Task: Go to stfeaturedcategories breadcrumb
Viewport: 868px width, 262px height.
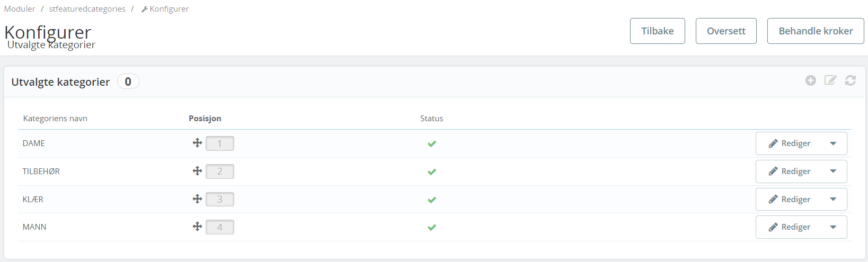Action: (87, 9)
